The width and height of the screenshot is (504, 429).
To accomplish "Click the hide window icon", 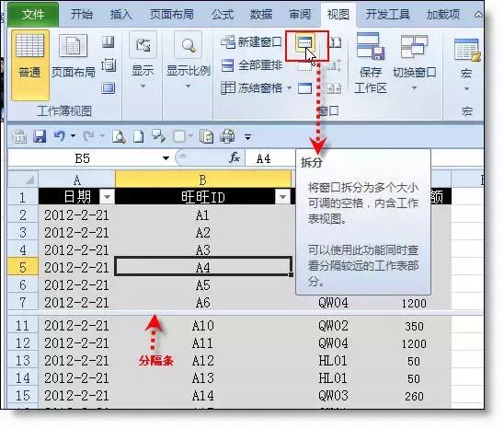I will coord(304,66).
